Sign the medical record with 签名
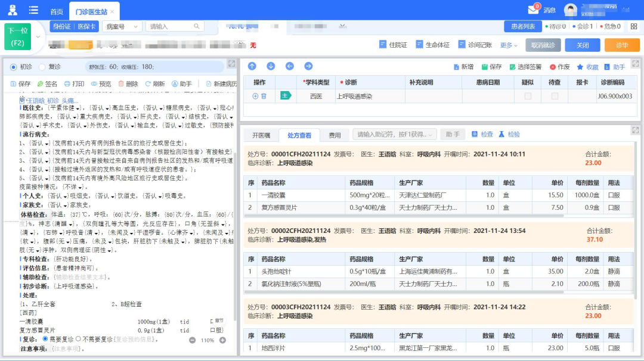This screenshot has height=361, width=644. pyautogui.click(x=47, y=83)
